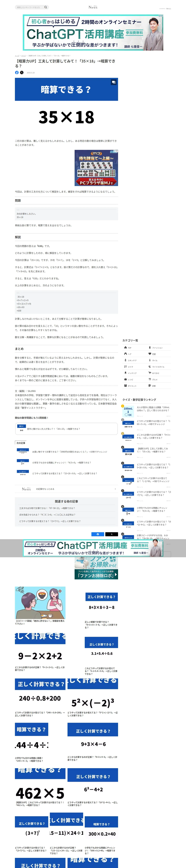Expand News の記事をもっとみる chevron
186x868 pixels.
[x=115, y=489]
